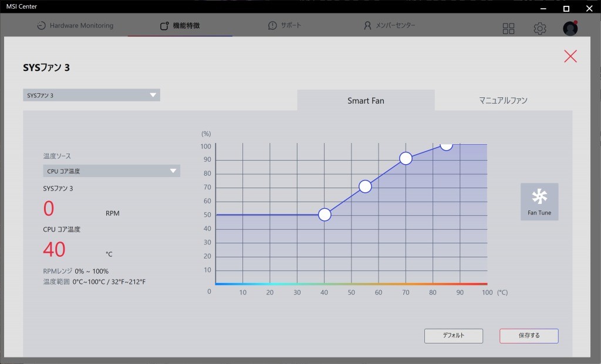
Task: Open the settings gear icon
Action: pos(540,28)
